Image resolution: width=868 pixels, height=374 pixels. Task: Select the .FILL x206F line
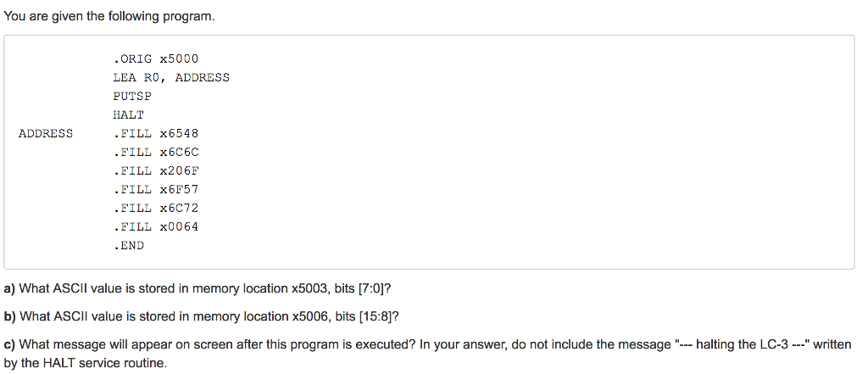click(x=156, y=170)
